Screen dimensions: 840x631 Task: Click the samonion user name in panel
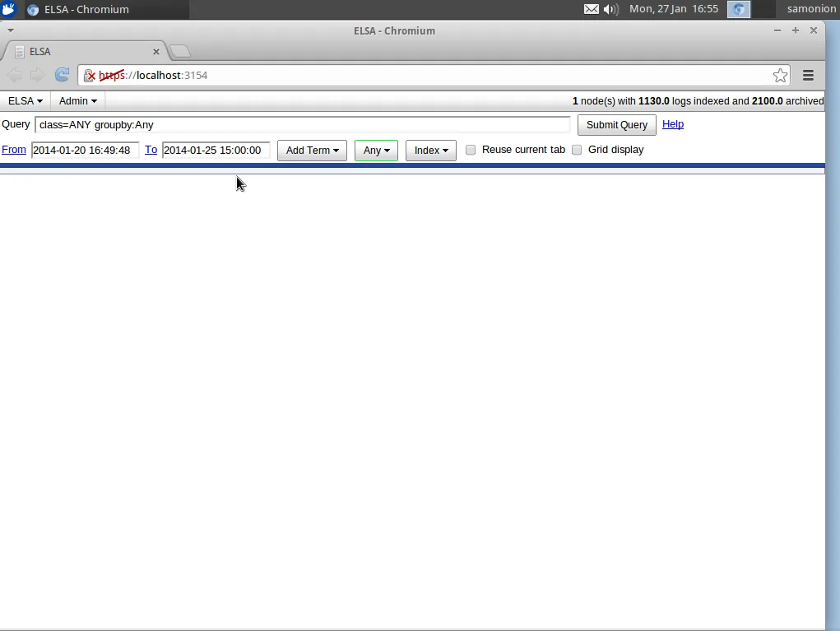(x=811, y=9)
